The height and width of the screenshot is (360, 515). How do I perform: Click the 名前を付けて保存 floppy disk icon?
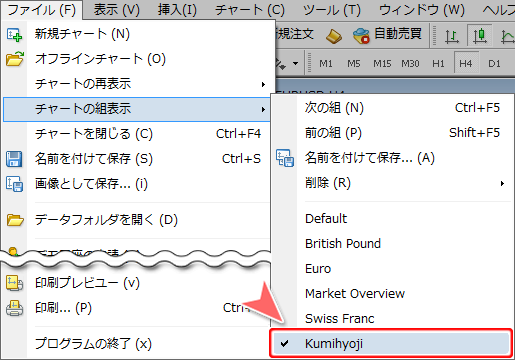click(x=14, y=159)
